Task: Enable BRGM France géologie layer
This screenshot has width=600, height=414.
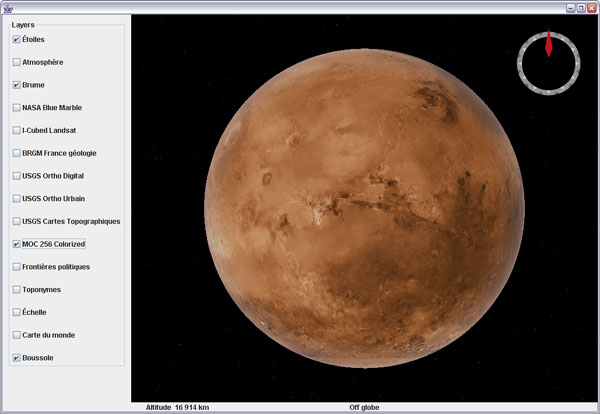Action: click(x=16, y=153)
